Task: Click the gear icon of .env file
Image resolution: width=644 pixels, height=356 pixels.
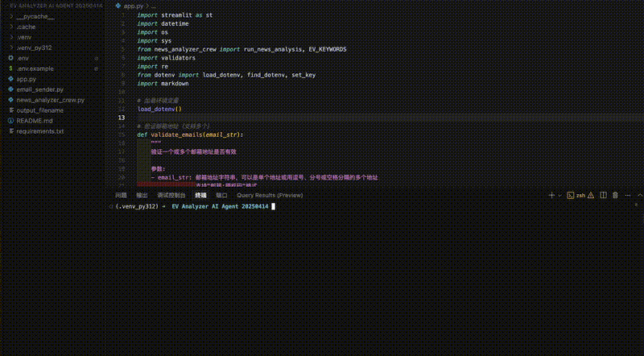Action: (11, 58)
